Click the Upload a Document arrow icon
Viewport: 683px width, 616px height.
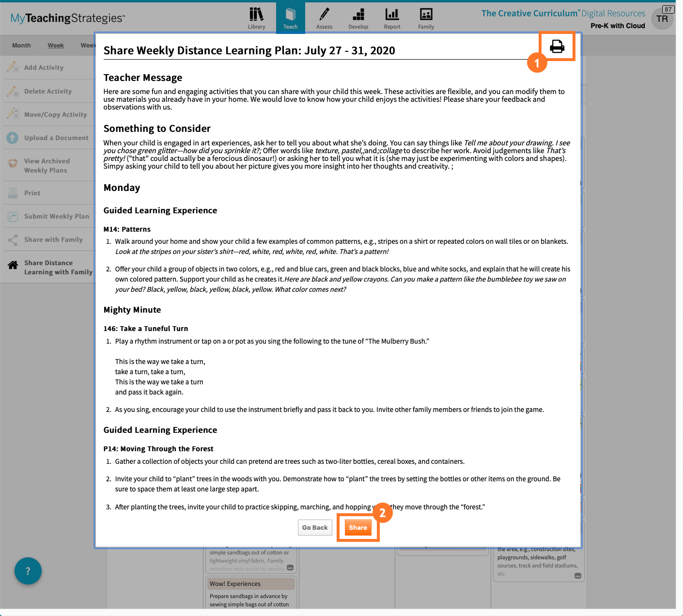[13, 138]
